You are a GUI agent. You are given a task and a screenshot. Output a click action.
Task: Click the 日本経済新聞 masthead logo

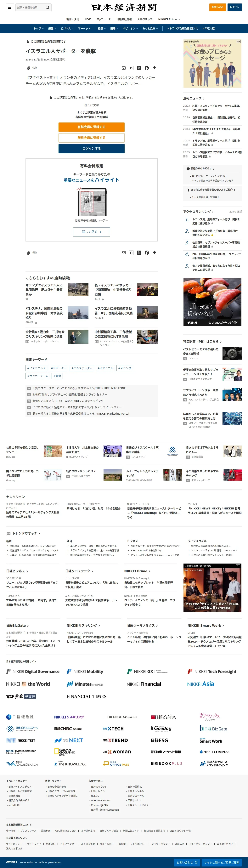(124, 7)
